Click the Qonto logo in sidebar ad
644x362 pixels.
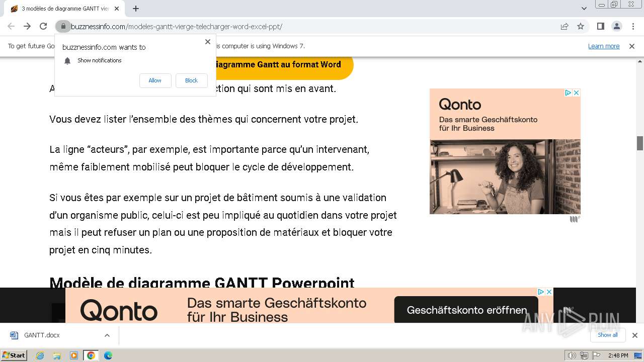click(x=460, y=105)
